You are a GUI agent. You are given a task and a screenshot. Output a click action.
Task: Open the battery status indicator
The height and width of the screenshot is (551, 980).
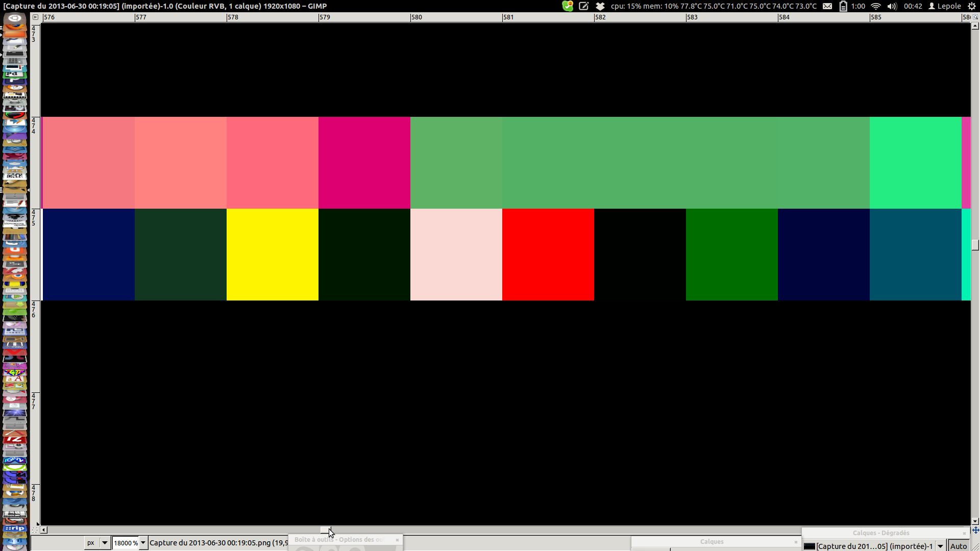(x=843, y=6)
